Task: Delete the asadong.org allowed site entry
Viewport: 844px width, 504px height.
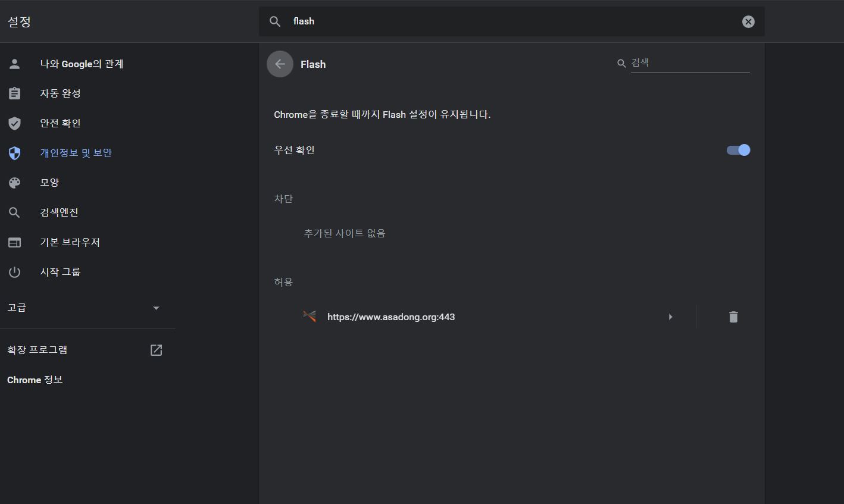Action: (733, 317)
